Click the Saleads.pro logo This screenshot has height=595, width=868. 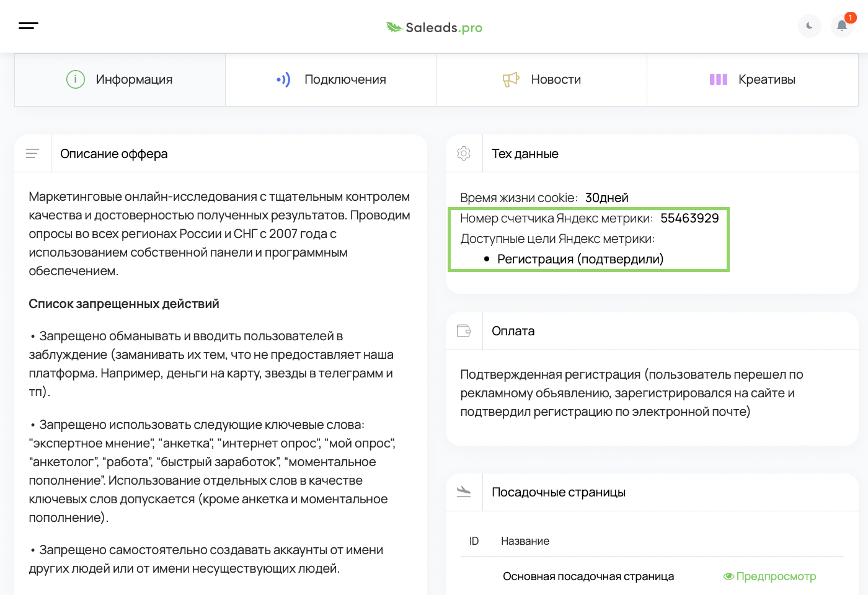tap(434, 27)
